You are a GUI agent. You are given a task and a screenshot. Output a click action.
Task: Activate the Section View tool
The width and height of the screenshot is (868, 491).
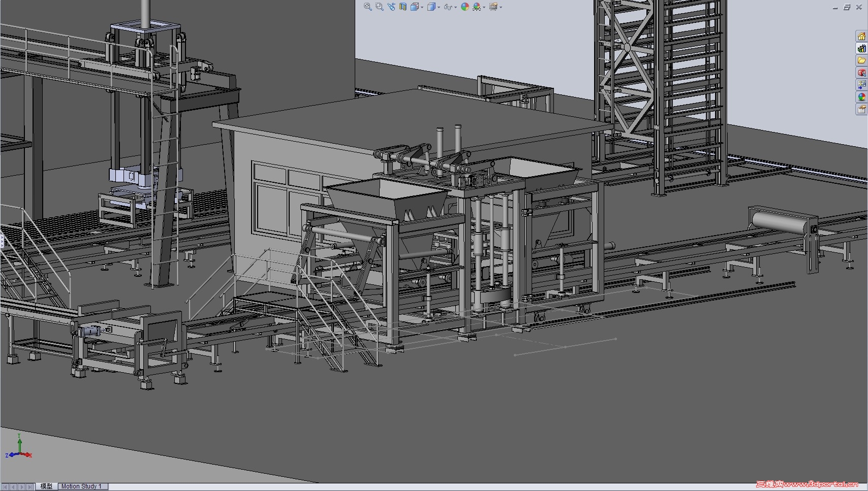pos(403,7)
